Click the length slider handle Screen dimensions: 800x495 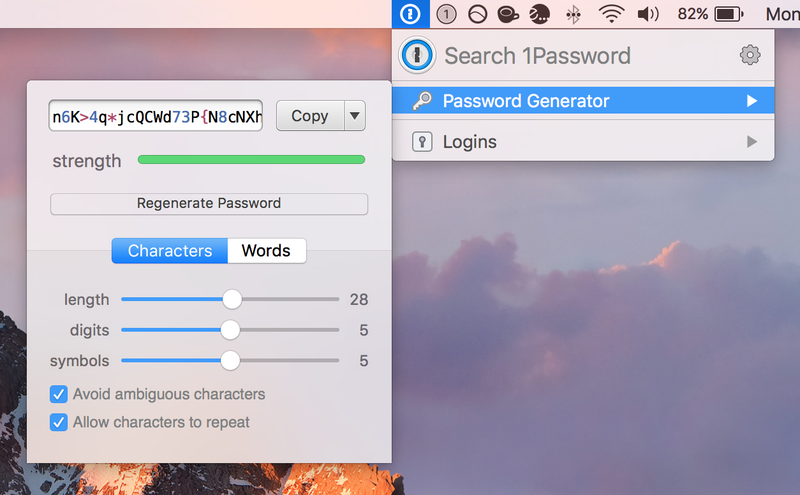[x=232, y=300]
